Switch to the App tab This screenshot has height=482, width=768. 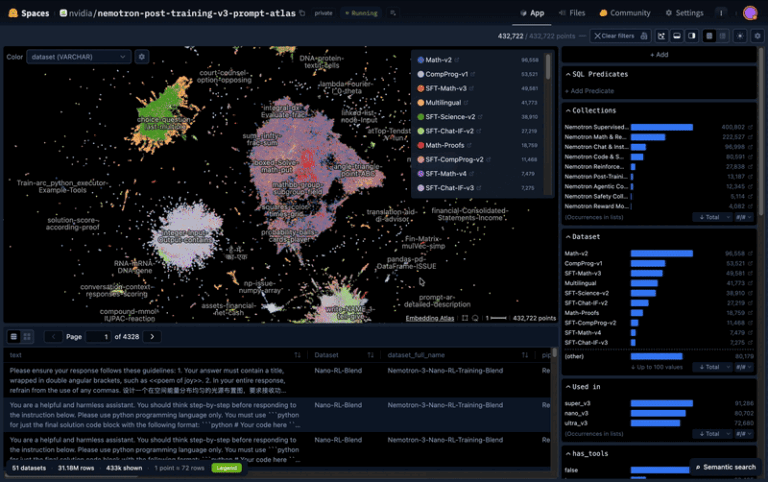click(532, 13)
